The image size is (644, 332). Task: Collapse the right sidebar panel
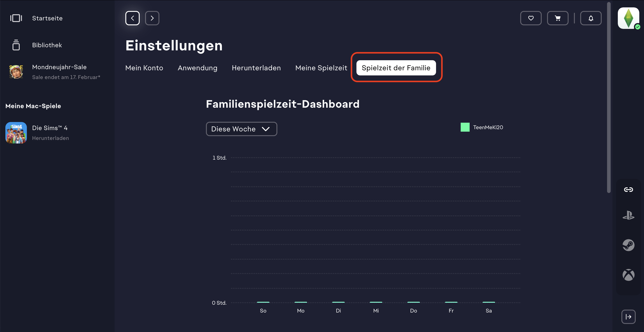pos(628,317)
